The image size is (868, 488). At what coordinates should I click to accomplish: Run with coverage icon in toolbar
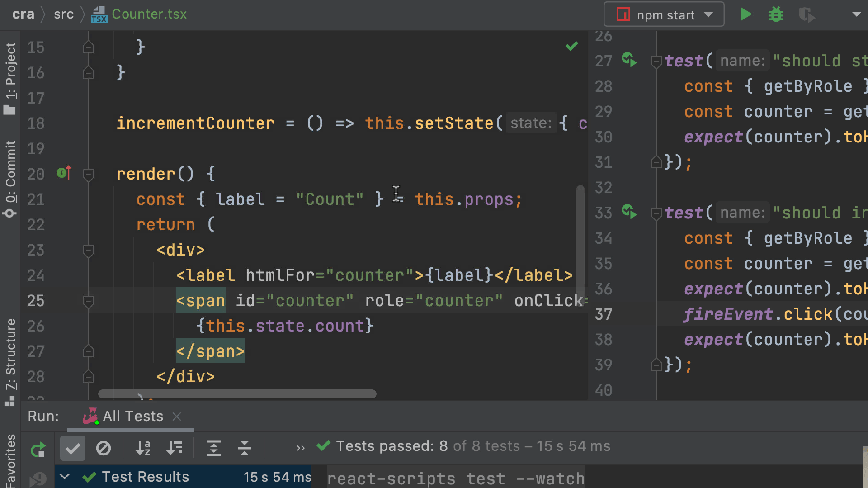[807, 14]
